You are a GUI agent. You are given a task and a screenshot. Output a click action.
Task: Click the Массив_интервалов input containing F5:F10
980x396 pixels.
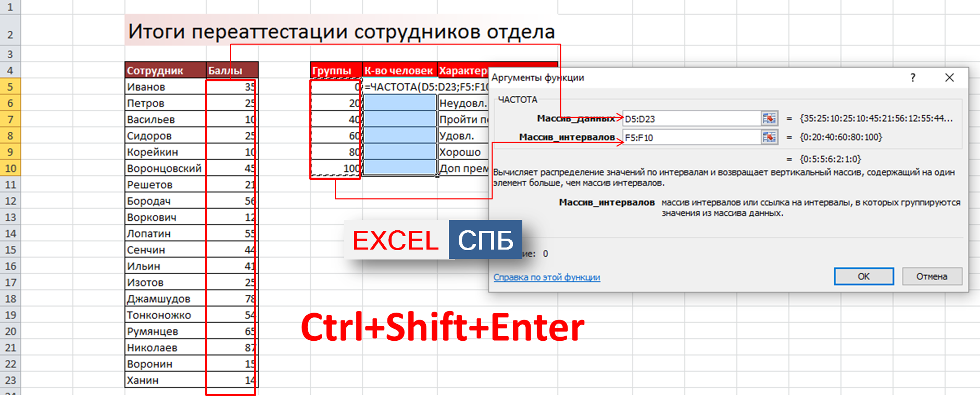point(692,138)
